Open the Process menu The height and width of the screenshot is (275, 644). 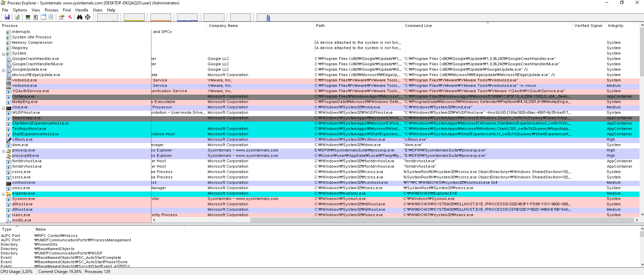tap(51, 10)
